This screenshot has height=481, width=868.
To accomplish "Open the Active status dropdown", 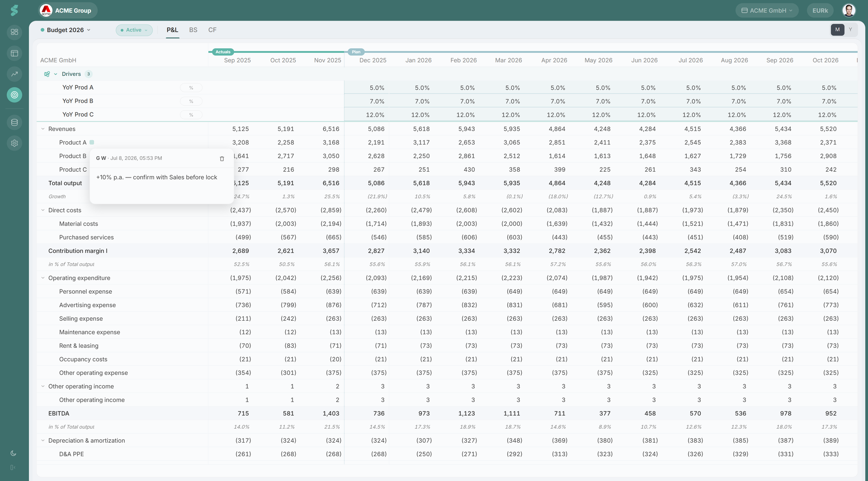I will click(x=134, y=30).
